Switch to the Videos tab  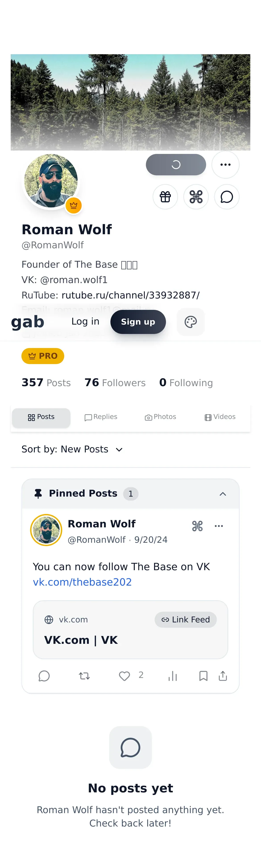pos(220,417)
